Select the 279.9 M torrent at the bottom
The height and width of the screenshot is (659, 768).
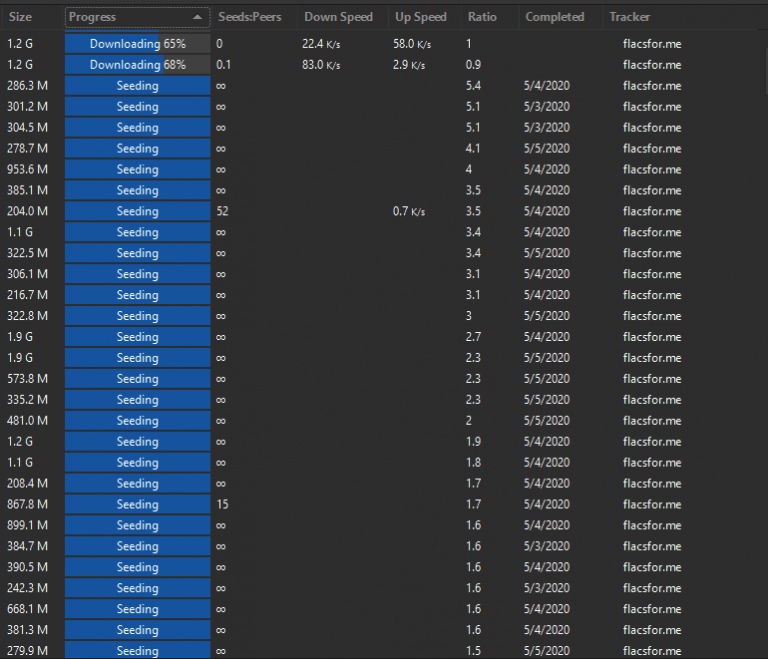[x=28, y=651]
